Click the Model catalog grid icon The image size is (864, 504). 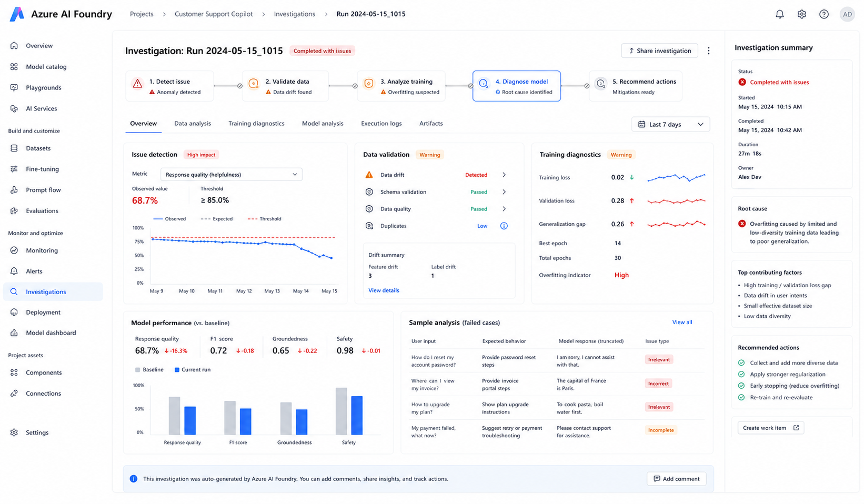(x=14, y=67)
